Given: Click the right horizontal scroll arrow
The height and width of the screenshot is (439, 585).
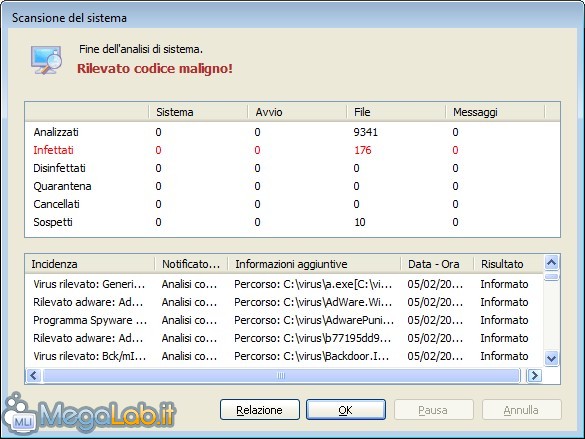Looking at the screenshot, I should (534, 376).
